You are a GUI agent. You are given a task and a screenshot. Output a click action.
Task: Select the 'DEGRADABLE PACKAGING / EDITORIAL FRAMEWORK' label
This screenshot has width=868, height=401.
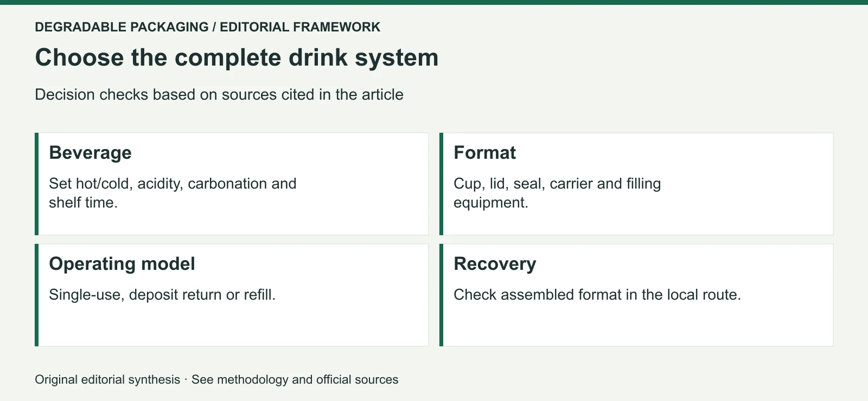click(208, 27)
